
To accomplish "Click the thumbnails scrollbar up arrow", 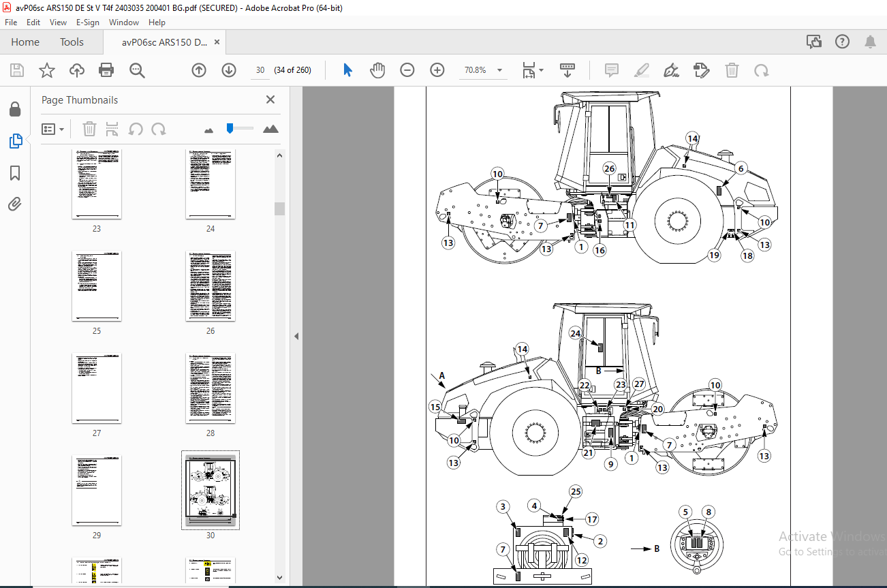I will tap(279, 155).
